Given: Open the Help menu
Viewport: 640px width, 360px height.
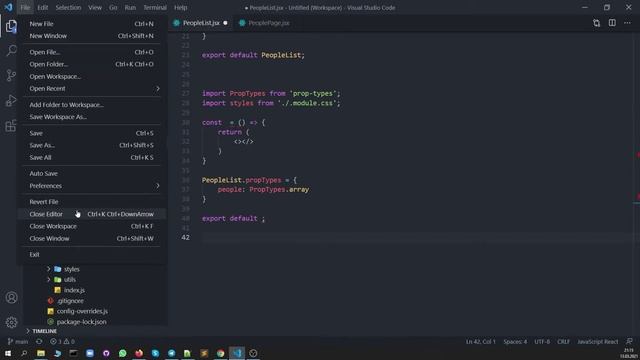Looking at the screenshot, I should coord(180,7).
